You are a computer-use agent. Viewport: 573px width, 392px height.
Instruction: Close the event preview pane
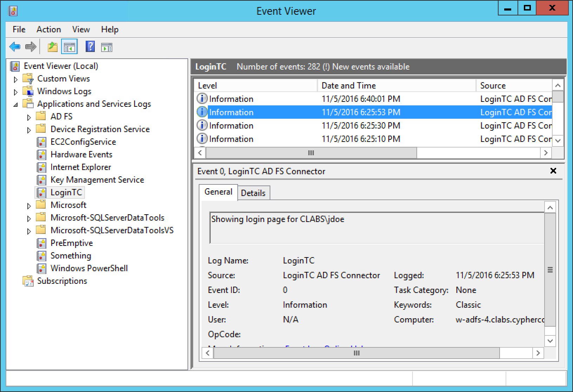(553, 171)
